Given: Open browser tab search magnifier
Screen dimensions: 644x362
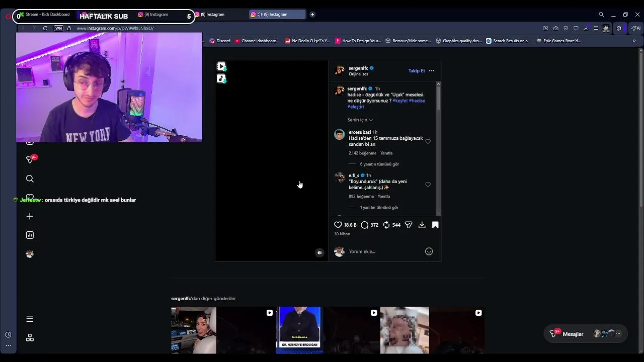Looking at the screenshot, I should point(601,15).
